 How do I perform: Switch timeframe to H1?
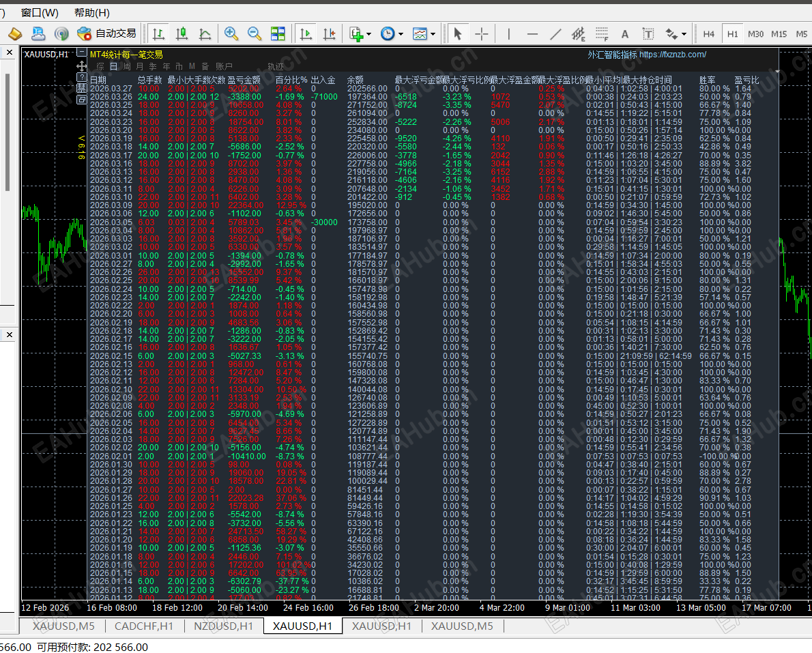tap(732, 33)
